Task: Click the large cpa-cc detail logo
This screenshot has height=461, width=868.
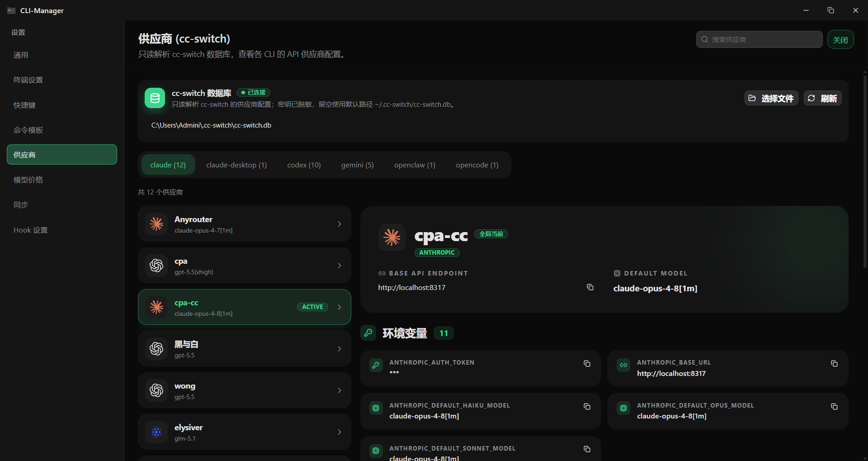Action: (392, 238)
